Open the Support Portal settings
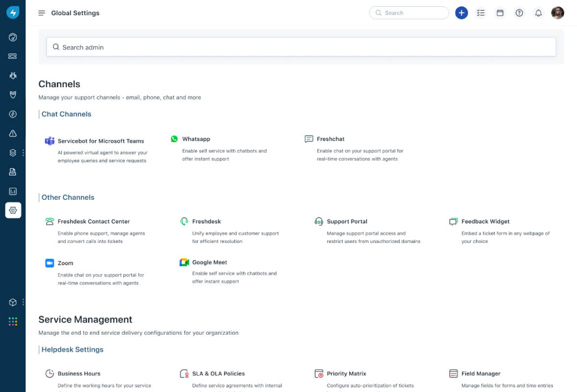This screenshot has width=577, height=392. pyautogui.click(x=347, y=221)
